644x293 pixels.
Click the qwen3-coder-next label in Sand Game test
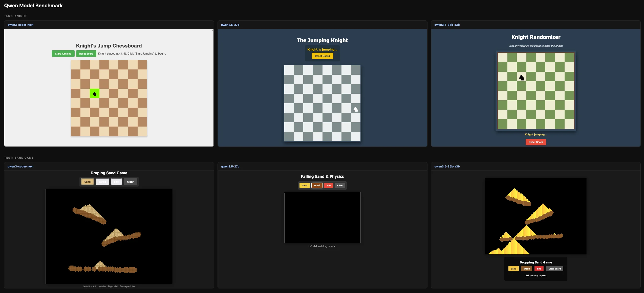tap(20, 166)
